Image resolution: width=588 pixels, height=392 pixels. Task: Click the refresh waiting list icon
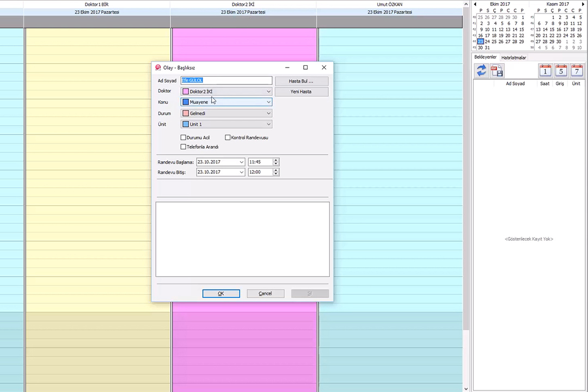tap(481, 70)
